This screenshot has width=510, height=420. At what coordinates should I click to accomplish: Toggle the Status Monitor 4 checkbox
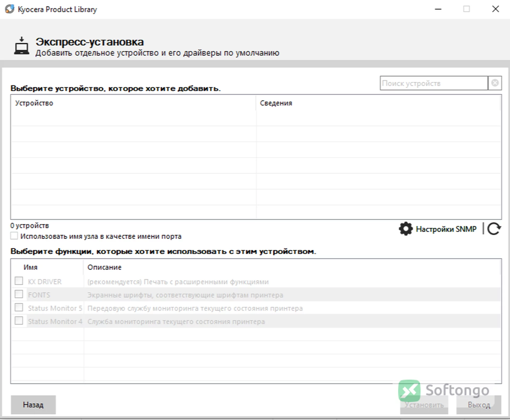(x=19, y=321)
